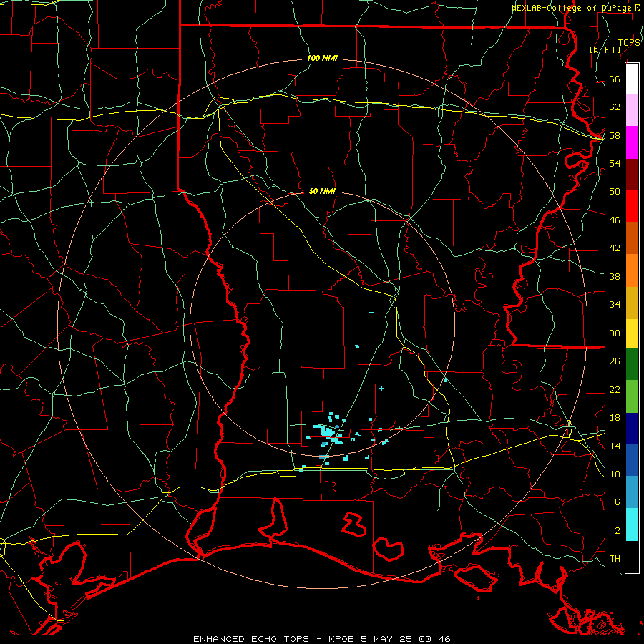This screenshot has height=644, width=644.
Task: Click the sky blue legend swatch
Action: tap(632, 492)
